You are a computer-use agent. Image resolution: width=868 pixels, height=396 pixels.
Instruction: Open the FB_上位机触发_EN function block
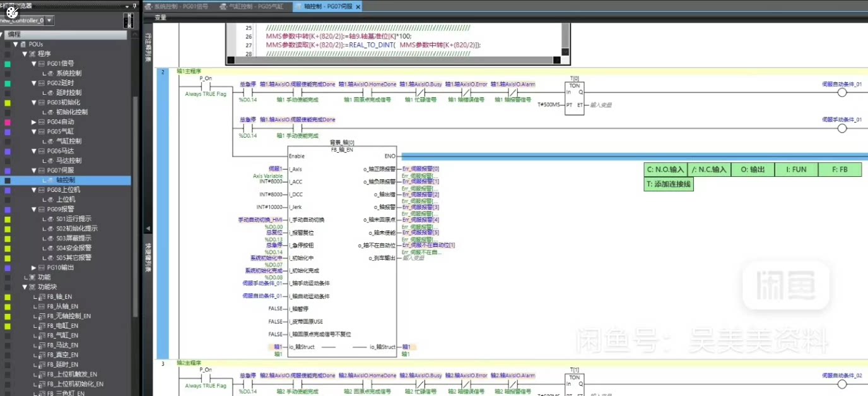72,374
